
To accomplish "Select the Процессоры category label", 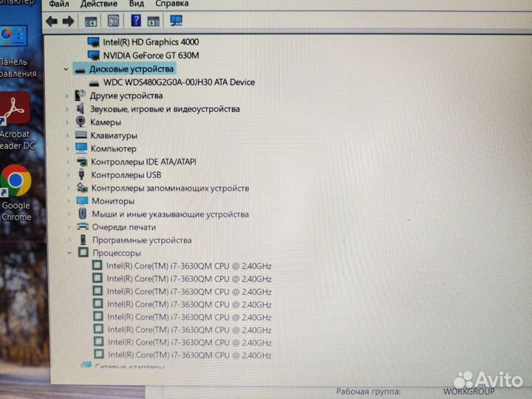I will point(117,253).
